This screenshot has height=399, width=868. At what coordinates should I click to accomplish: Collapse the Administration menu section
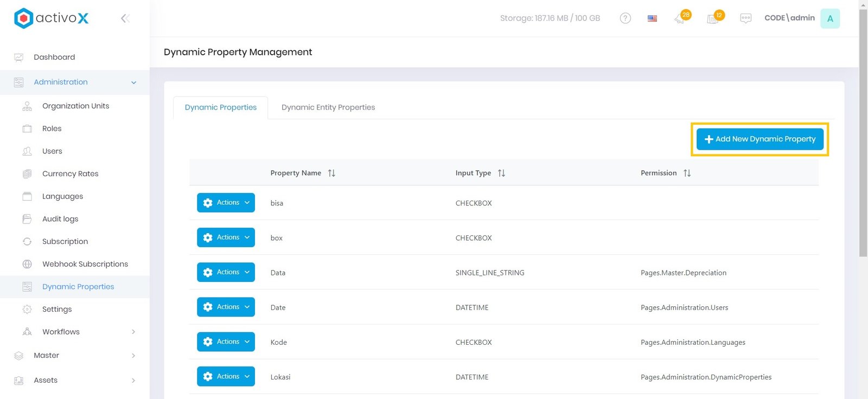tap(133, 82)
